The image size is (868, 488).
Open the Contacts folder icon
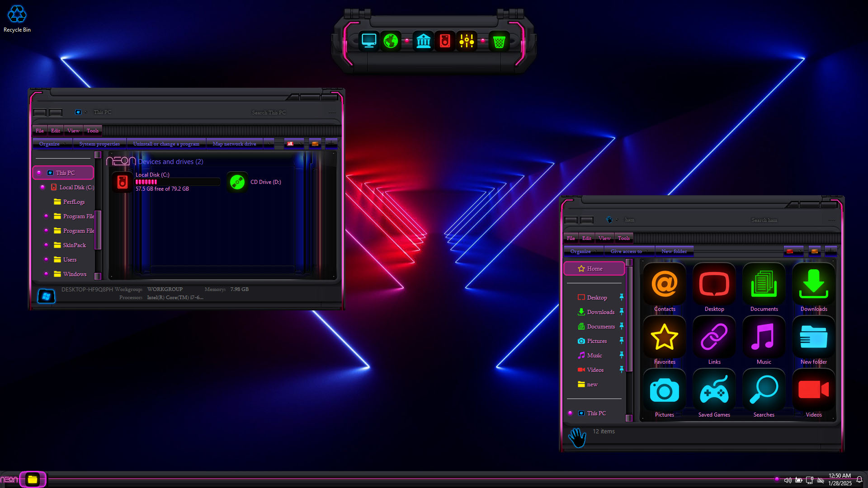(x=664, y=285)
